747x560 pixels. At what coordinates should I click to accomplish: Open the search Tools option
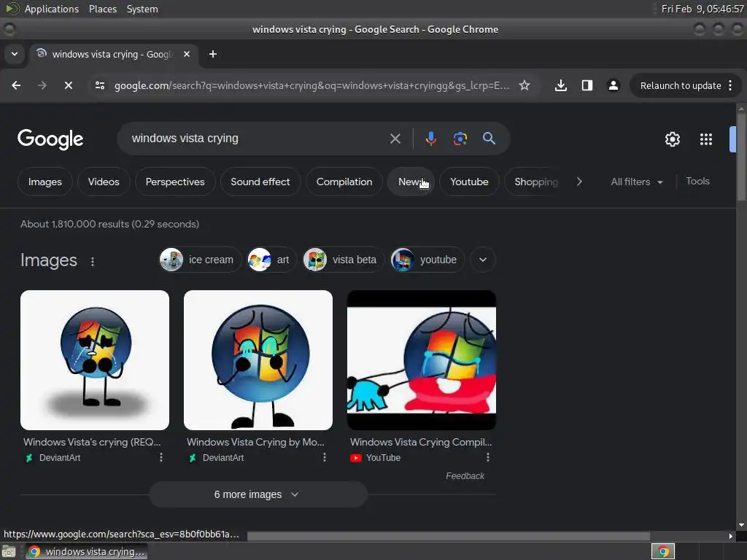point(697,182)
